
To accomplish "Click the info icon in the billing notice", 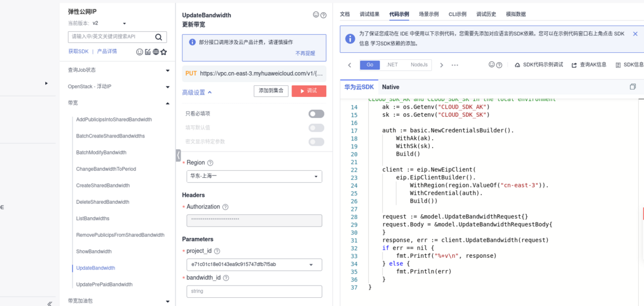I will coord(192,42).
